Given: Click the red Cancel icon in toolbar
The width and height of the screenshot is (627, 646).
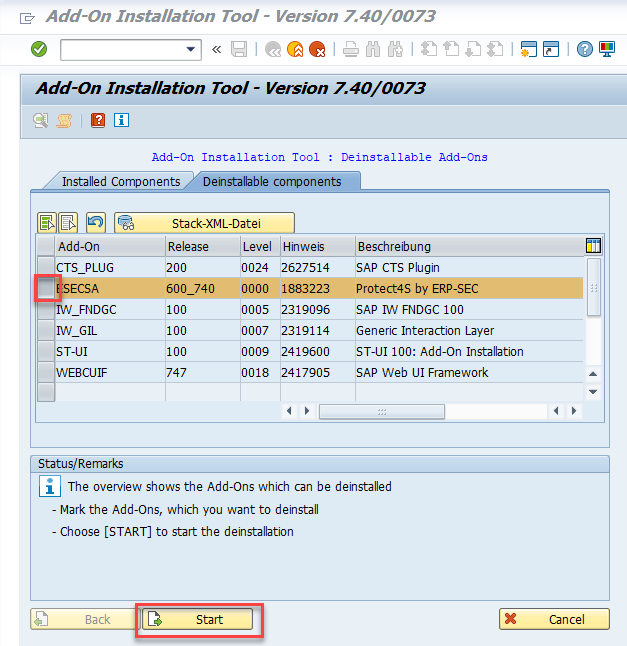Looking at the screenshot, I should pos(317,49).
